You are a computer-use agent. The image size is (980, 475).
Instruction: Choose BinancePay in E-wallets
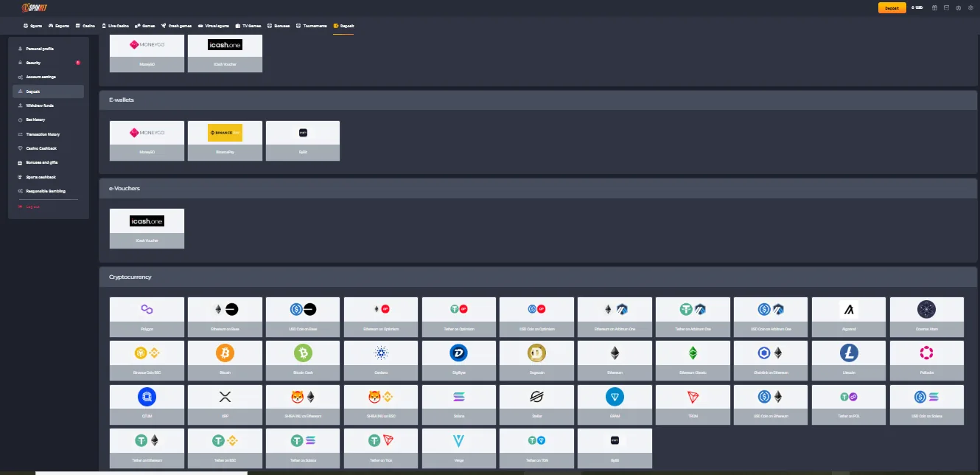(x=225, y=141)
